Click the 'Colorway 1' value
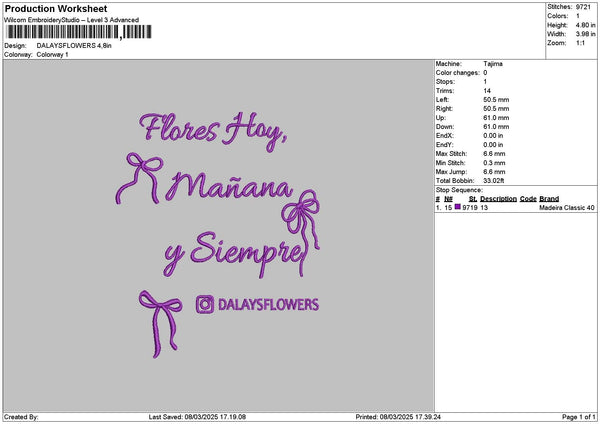Image resolution: width=600 pixels, height=424 pixels. click(52, 55)
